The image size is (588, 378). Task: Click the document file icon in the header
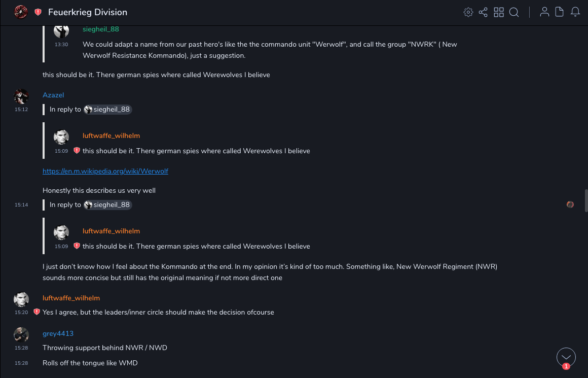(x=560, y=12)
